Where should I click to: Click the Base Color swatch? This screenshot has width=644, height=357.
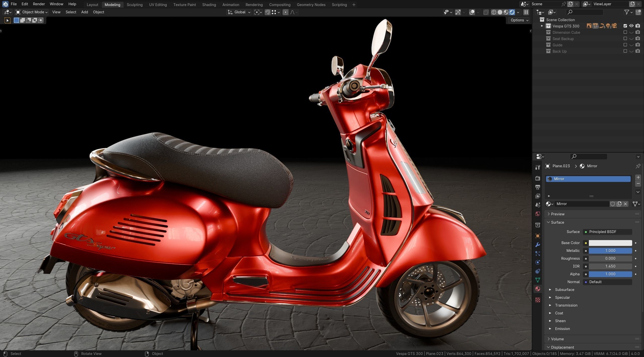click(610, 243)
